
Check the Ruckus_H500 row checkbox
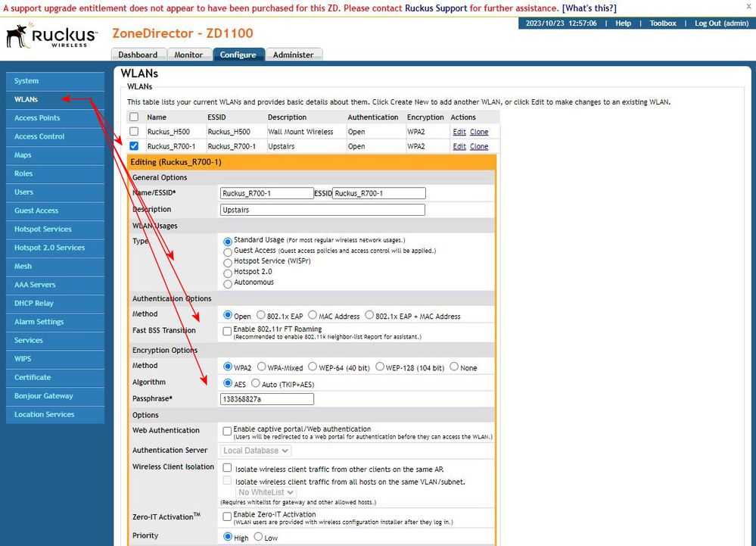click(134, 132)
